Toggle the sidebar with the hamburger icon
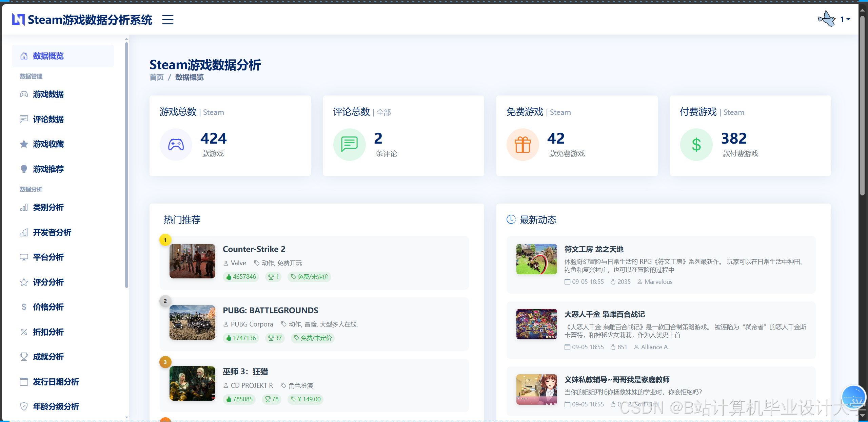 pyautogui.click(x=167, y=20)
